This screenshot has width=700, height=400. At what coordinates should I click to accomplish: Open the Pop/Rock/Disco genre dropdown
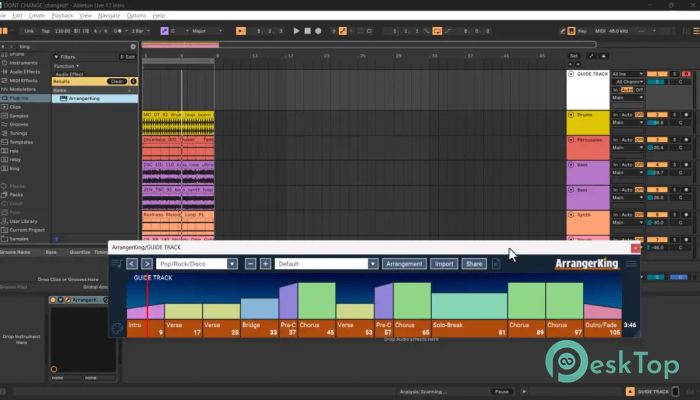(x=197, y=264)
